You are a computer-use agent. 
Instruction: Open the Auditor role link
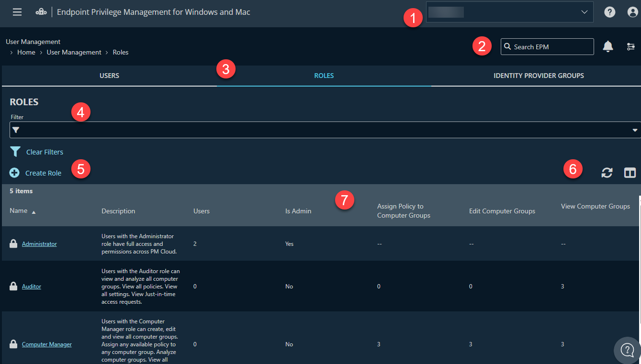[x=32, y=287]
